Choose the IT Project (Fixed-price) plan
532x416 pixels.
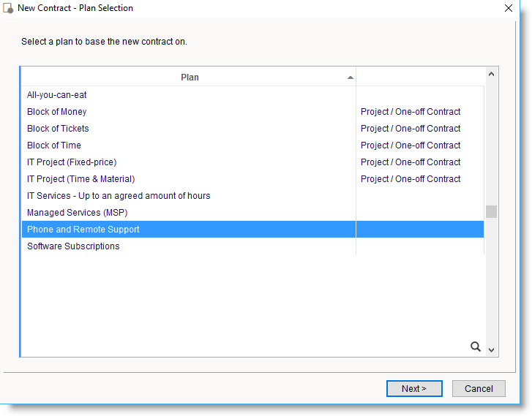coord(72,162)
